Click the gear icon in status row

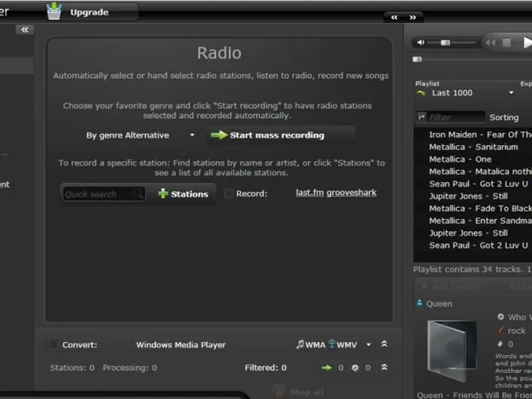pyautogui.click(x=355, y=368)
